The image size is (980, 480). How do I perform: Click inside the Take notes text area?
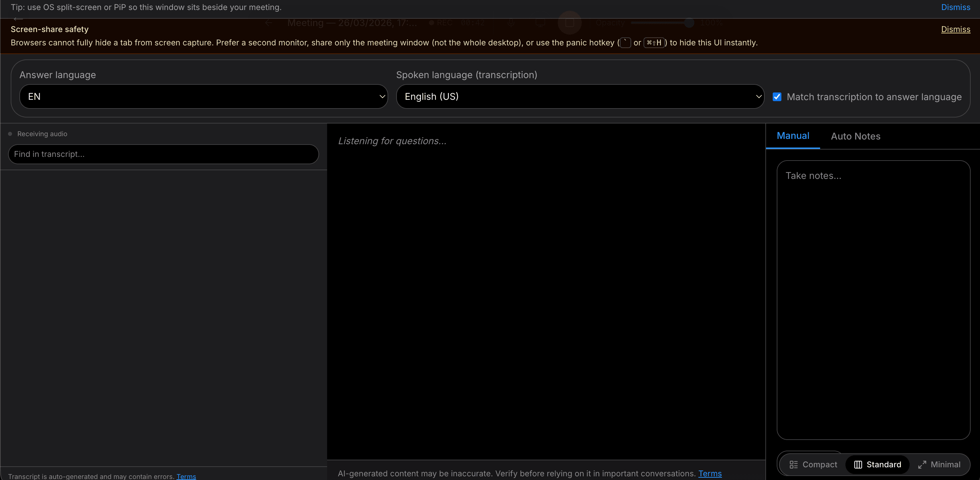click(x=873, y=300)
